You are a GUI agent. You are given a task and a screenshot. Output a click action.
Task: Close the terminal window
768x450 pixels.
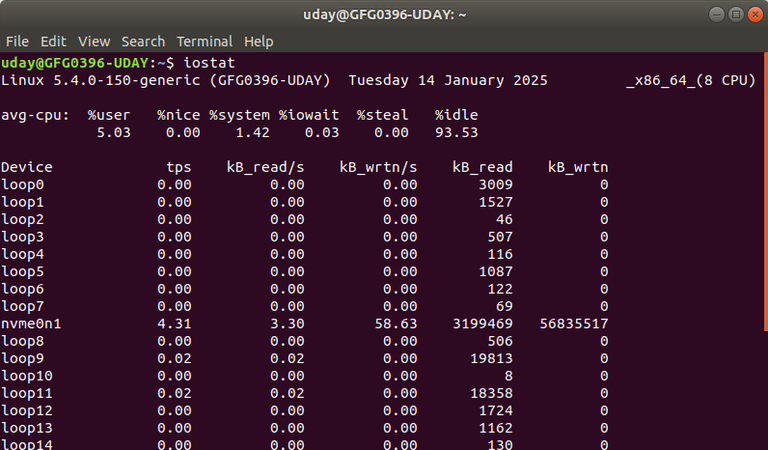tap(755, 14)
